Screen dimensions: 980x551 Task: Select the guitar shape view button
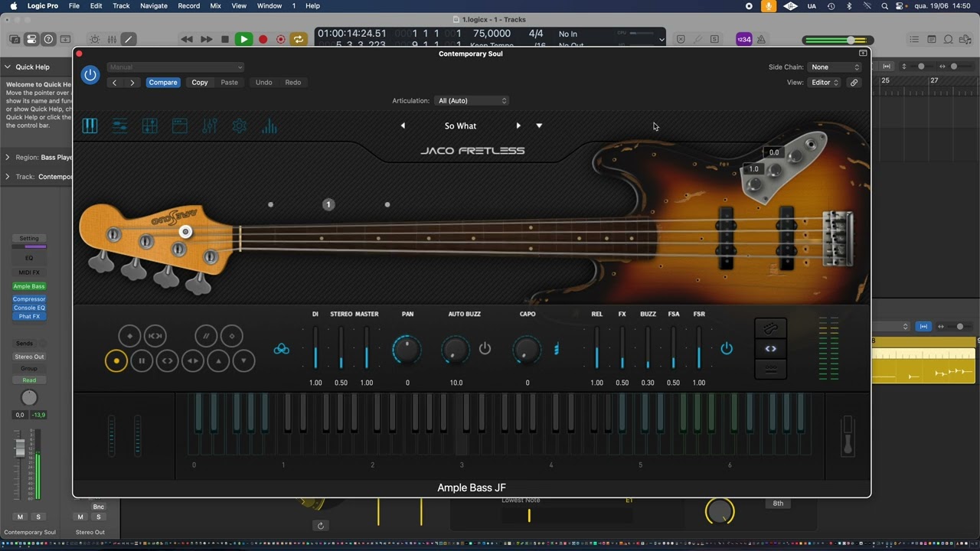click(770, 328)
